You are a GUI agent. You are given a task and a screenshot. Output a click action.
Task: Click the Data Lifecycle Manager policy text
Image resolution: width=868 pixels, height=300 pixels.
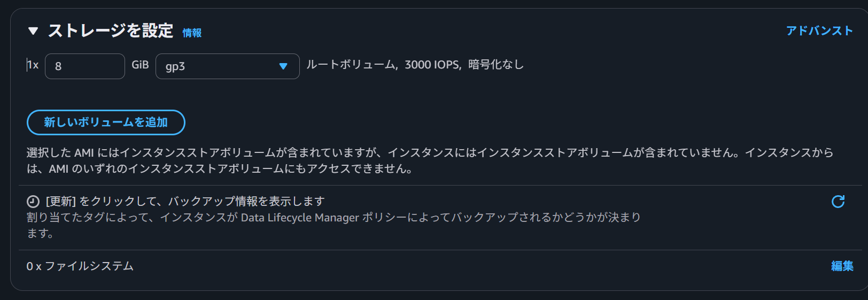point(299,218)
